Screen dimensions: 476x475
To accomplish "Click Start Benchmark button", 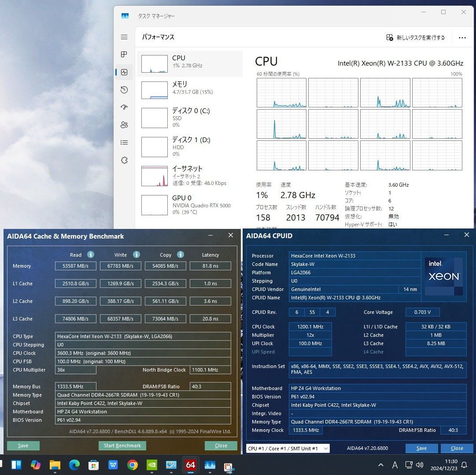I will coord(122,446).
